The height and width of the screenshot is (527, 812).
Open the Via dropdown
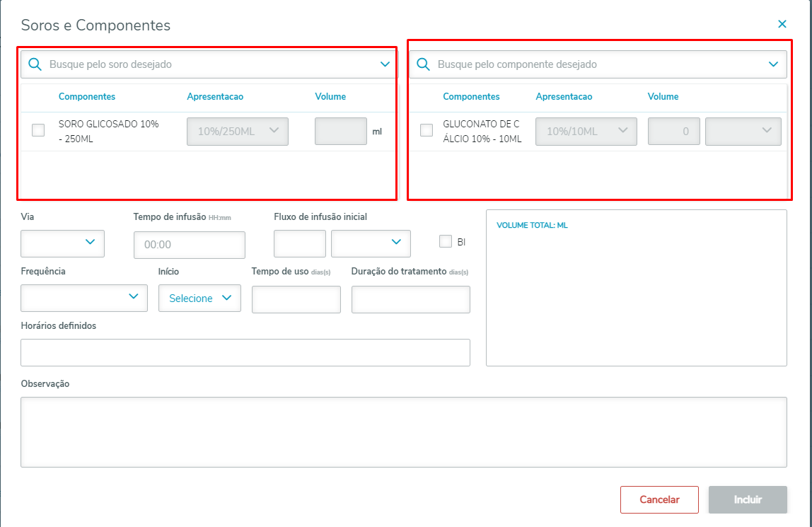tap(63, 243)
